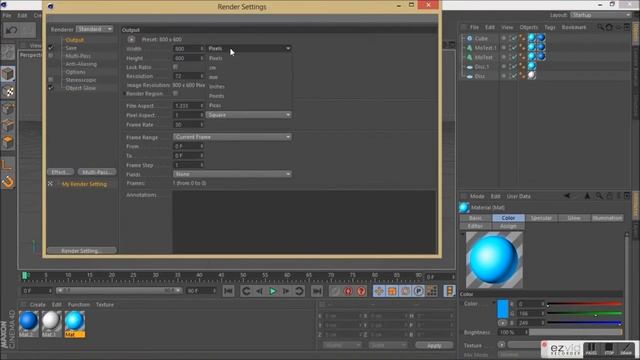This screenshot has height=360, width=640.
Task: Toggle the Rotation keyframe recording icon
Action: point(405,291)
